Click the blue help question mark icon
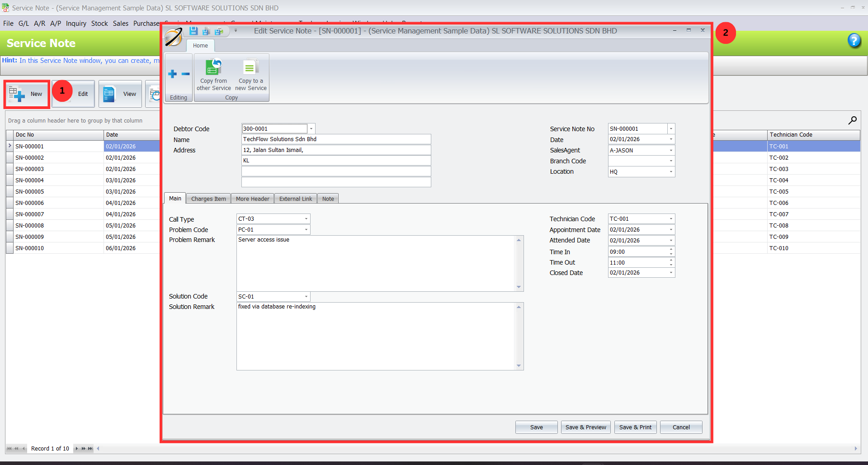The height and width of the screenshot is (465, 868). click(x=854, y=41)
